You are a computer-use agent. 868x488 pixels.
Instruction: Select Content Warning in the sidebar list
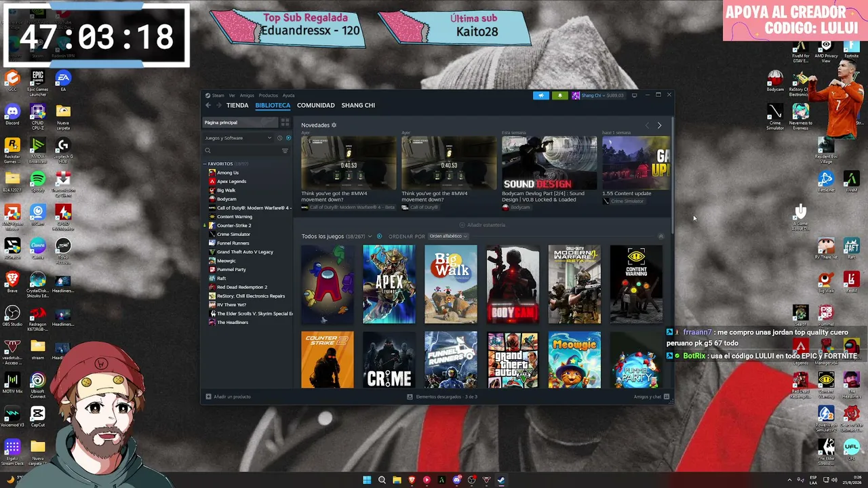(x=234, y=217)
